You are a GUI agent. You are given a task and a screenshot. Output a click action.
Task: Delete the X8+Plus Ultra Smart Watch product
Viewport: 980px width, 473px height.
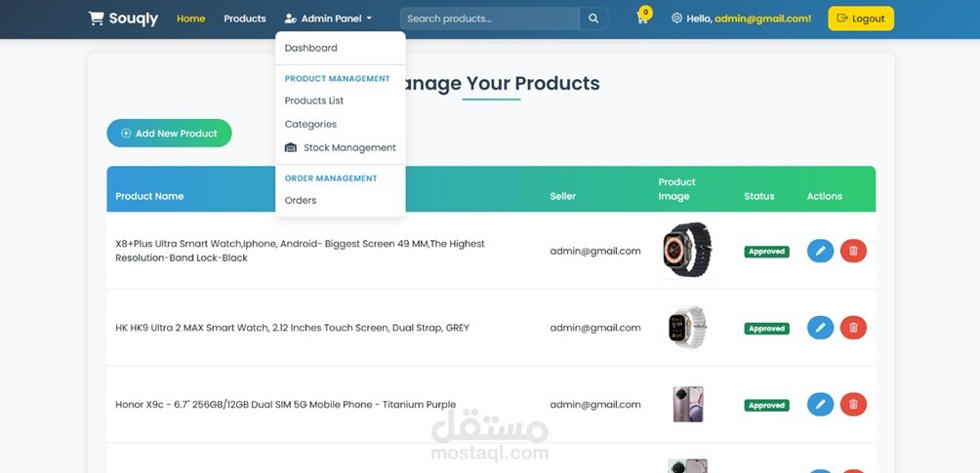(853, 252)
